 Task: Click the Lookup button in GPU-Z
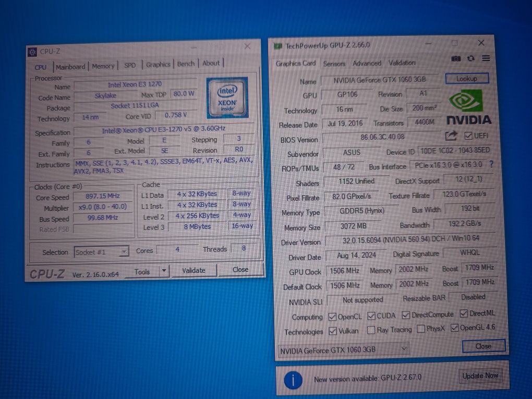[467, 79]
